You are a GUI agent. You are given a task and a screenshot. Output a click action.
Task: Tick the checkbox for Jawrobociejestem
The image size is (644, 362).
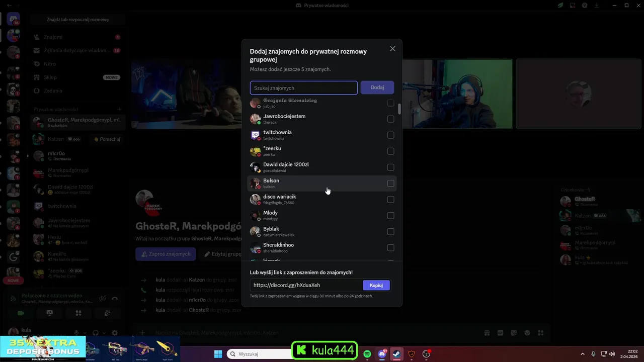point(390,119)
